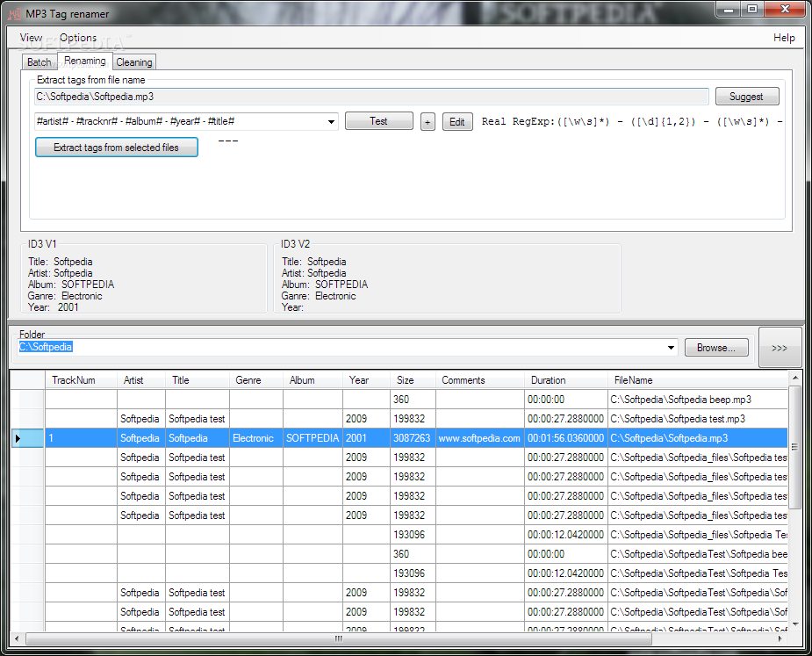Sort by Artist column header

141,380
